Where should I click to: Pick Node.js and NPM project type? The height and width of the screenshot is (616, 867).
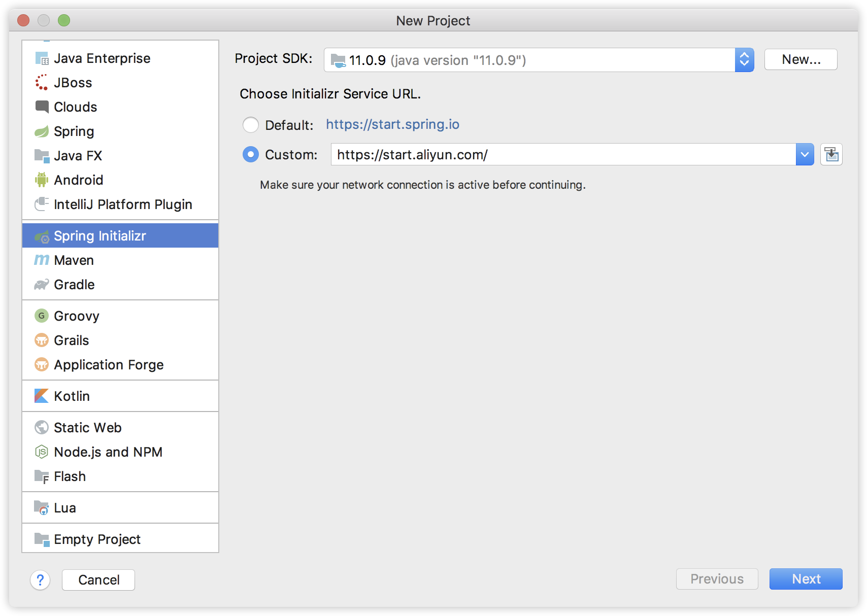click(x=120, y=452)
